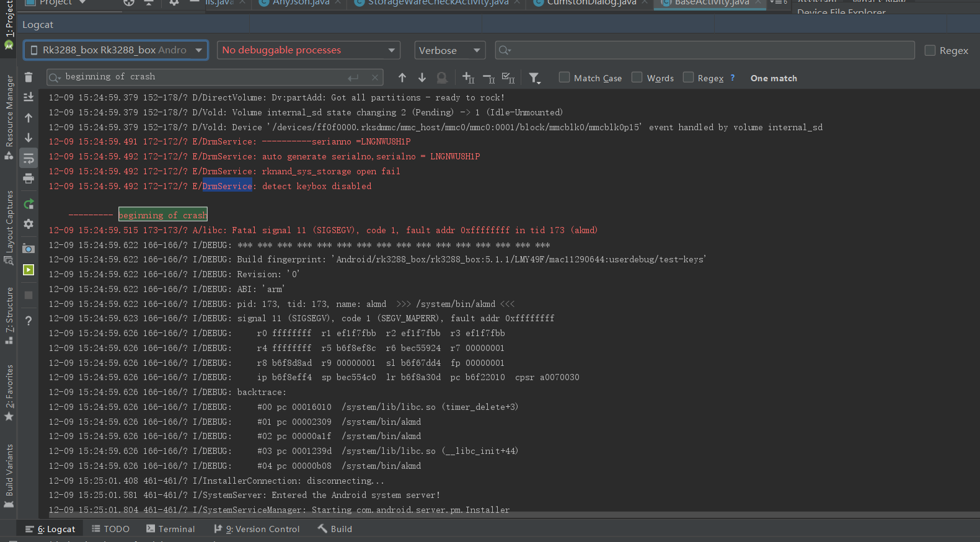The width and height of the screenshot is (980, 542).
Task: Click the Down stack trace arrow in sidebar
Action: click(29, 138)
